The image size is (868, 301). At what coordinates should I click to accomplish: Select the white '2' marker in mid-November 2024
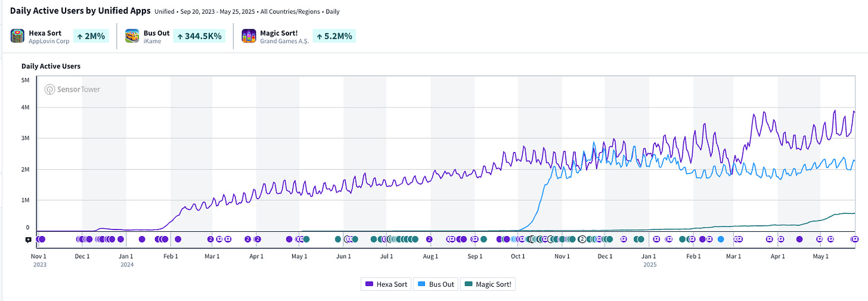(582, 239)
